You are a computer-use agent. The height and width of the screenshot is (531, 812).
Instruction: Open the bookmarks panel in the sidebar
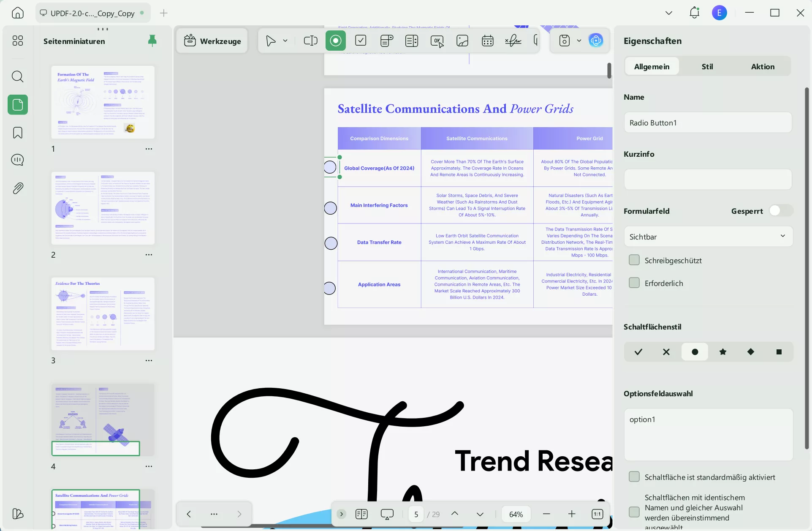(18, 133)
